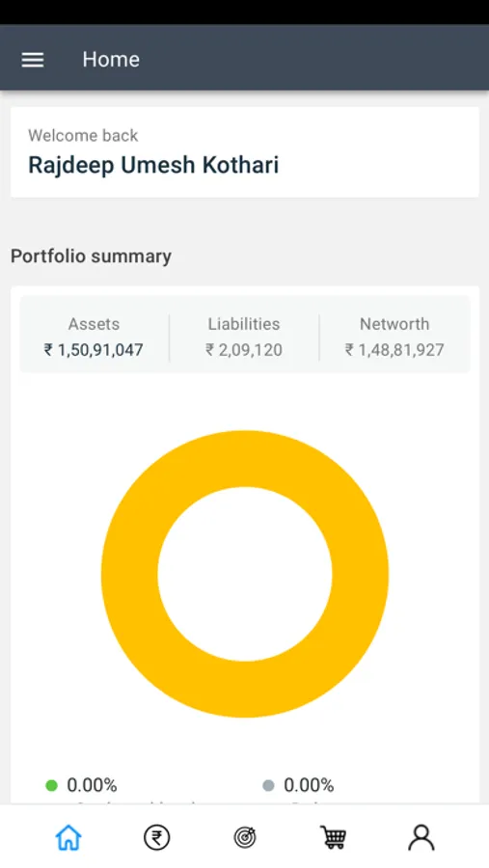
Task: Open the rupee investments icon
Action: coord(156,837)
